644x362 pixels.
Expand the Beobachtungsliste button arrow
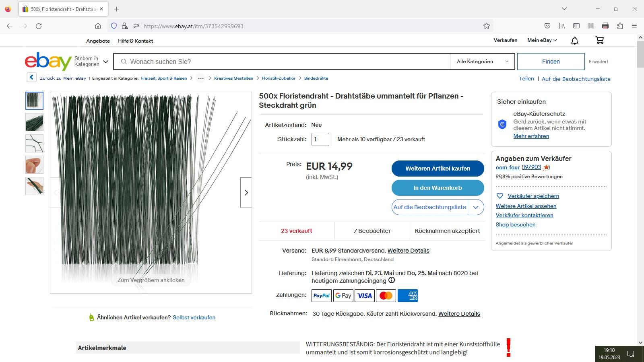[476, 207]
